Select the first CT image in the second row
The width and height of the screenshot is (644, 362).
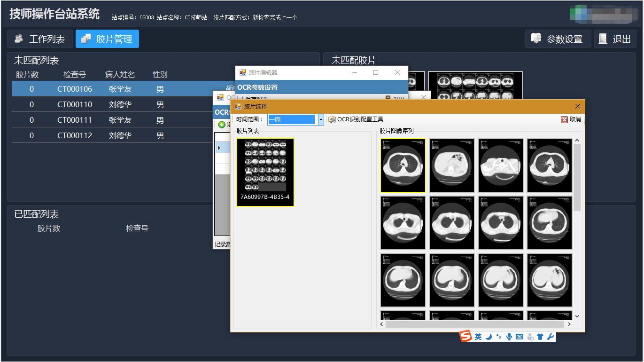click(x=403, y=223)
